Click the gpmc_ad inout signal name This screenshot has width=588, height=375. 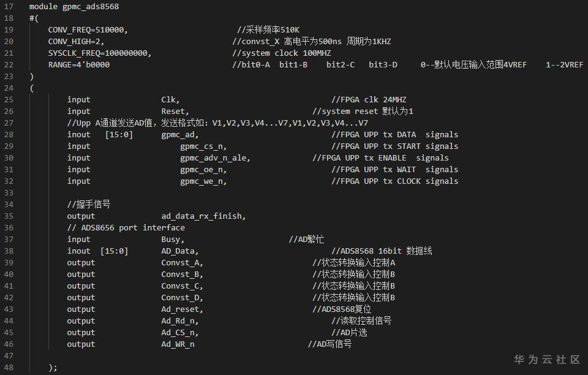point(179,135)
